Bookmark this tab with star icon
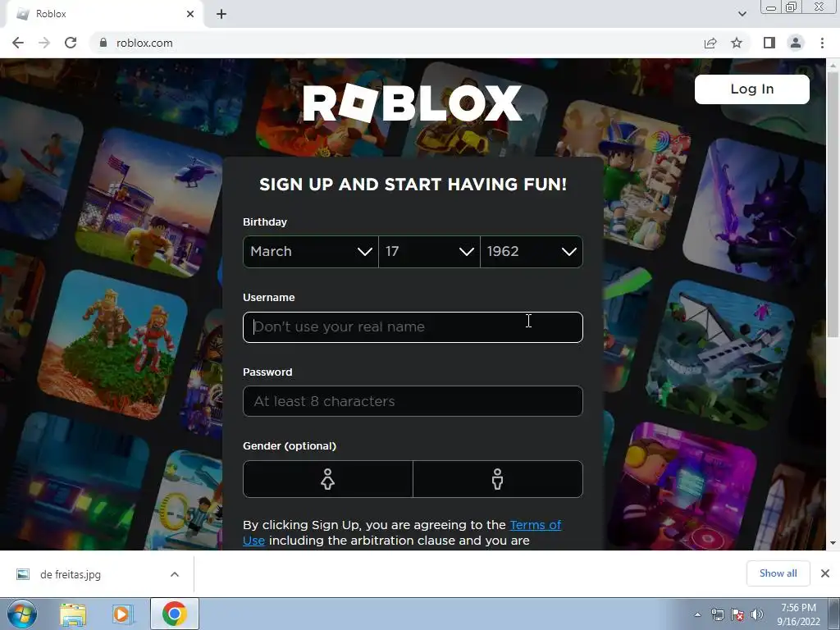The height and width of the screenshot is (630, 840). pyautogui.click(x=737, y=43)
